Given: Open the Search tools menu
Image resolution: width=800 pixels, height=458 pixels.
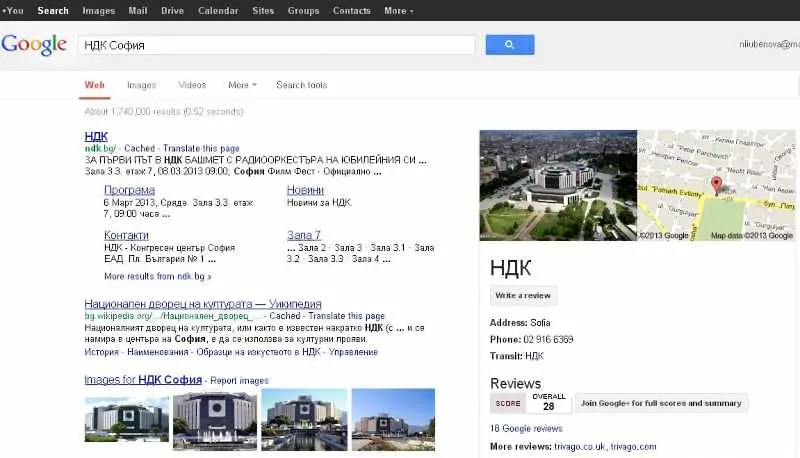Looking at the screenshot, I should click(x=302, y=85).
